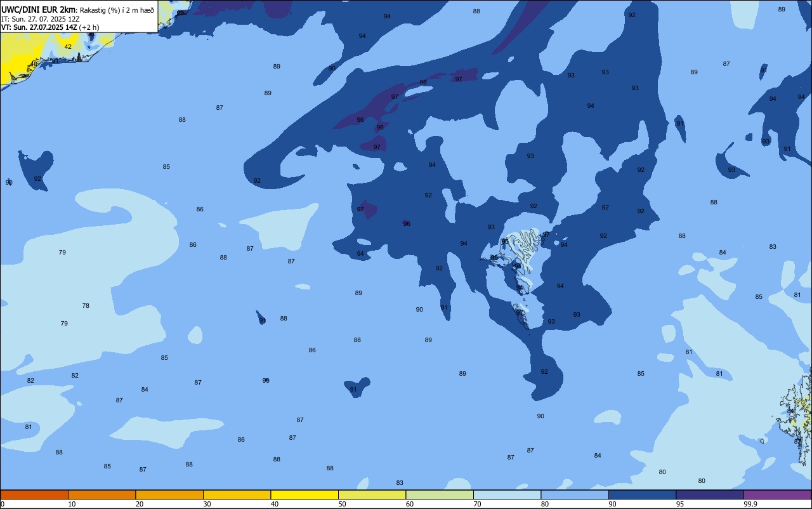Click the medium blue 80–90 legend swatch
This screenshot has height=509, width=812.
(x=575, y=494)
